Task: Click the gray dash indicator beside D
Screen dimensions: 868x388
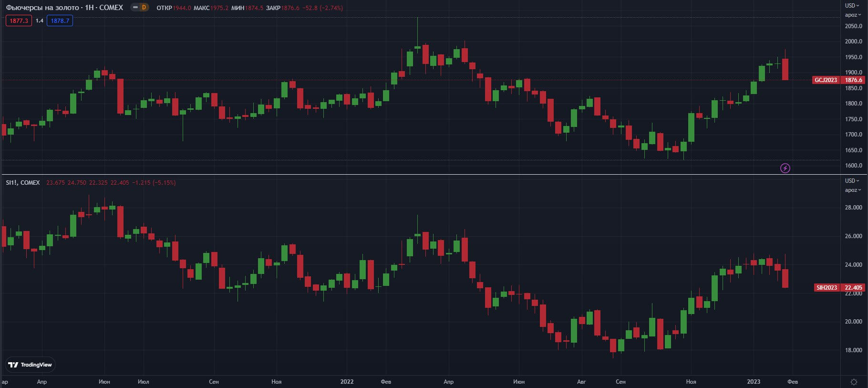Action: [x=135, y=8]
